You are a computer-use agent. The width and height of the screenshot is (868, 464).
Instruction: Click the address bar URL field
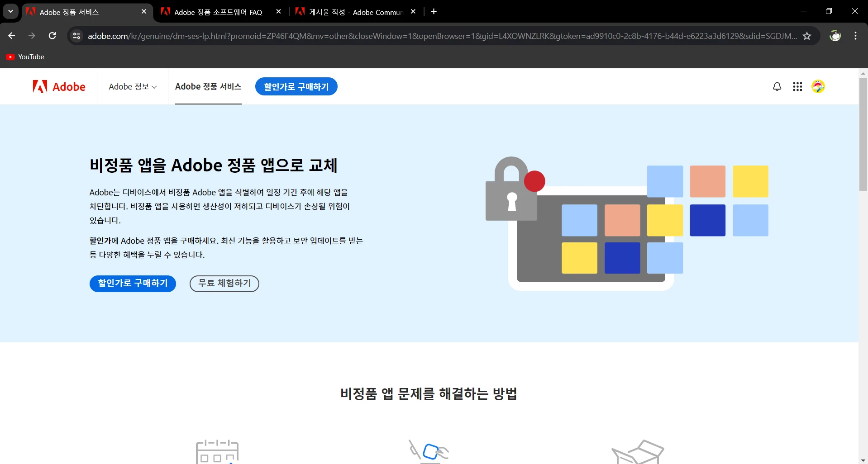pyautogui.click(x=442, y=36)
